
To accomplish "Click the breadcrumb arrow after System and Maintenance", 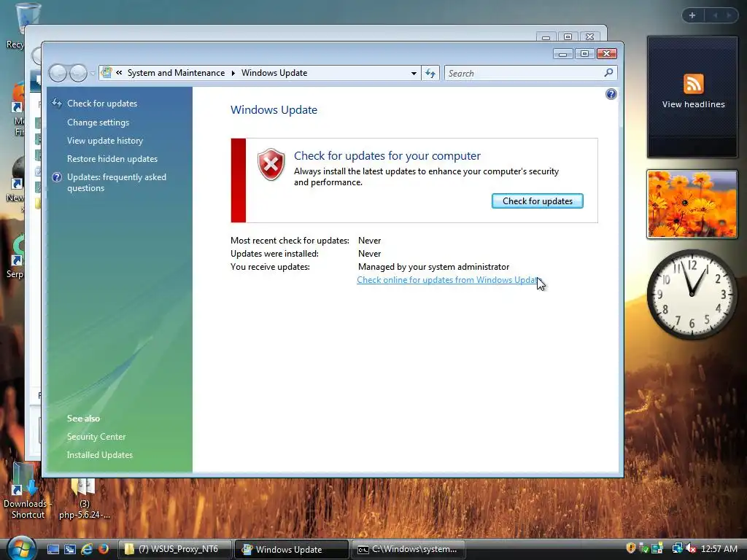I will tap(233, 73).
